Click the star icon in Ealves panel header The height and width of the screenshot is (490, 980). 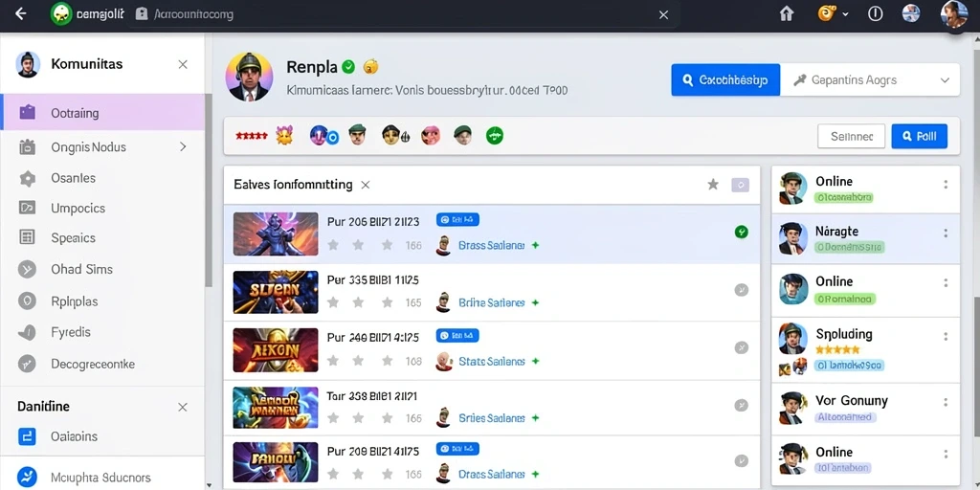pos(713,185)
